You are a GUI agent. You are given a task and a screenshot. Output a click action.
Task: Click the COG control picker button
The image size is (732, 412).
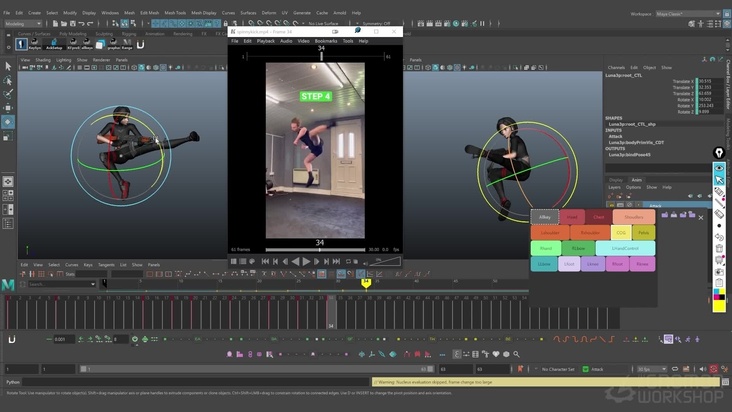(x=620, y=232)
